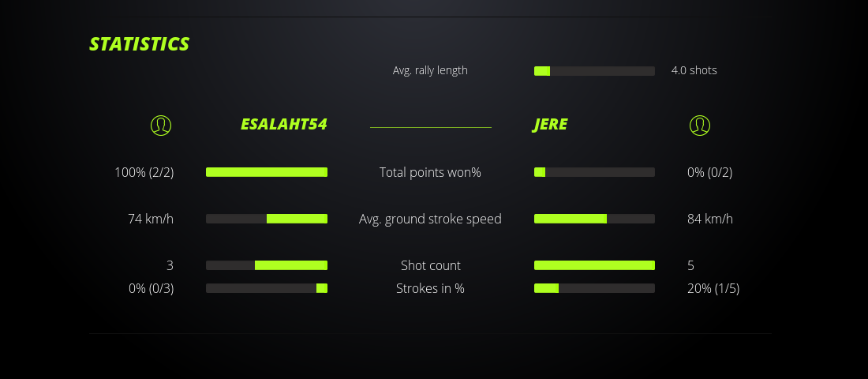Click the Shot count label

tap(430, 265)
